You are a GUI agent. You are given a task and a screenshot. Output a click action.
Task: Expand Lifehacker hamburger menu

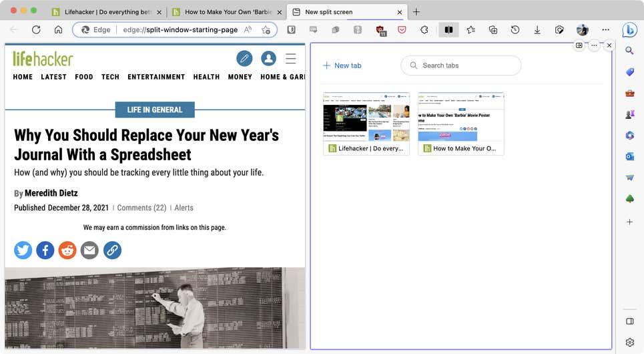[291, 58]
